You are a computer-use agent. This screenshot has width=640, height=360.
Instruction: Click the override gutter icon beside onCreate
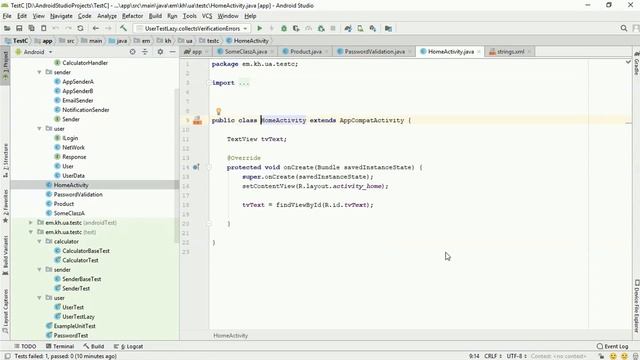196,167
